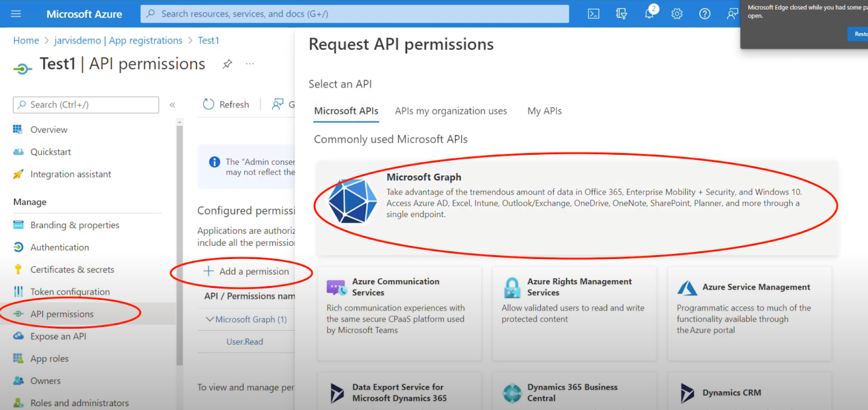
Task: Pin the Test1 API permissions blade
Action: (227, 64)
